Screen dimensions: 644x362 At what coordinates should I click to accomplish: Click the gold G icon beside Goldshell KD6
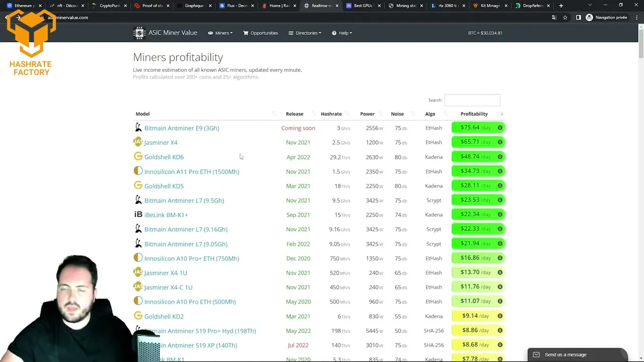138,157
